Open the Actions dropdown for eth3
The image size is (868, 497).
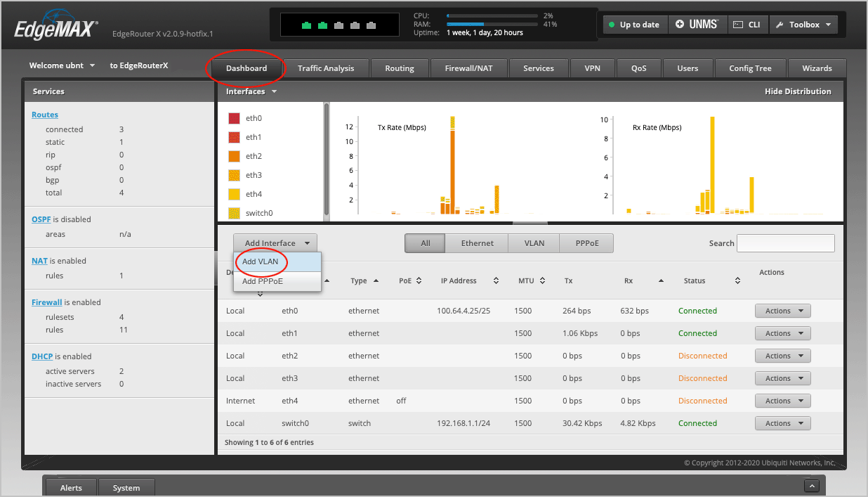[x=782, y=378]
